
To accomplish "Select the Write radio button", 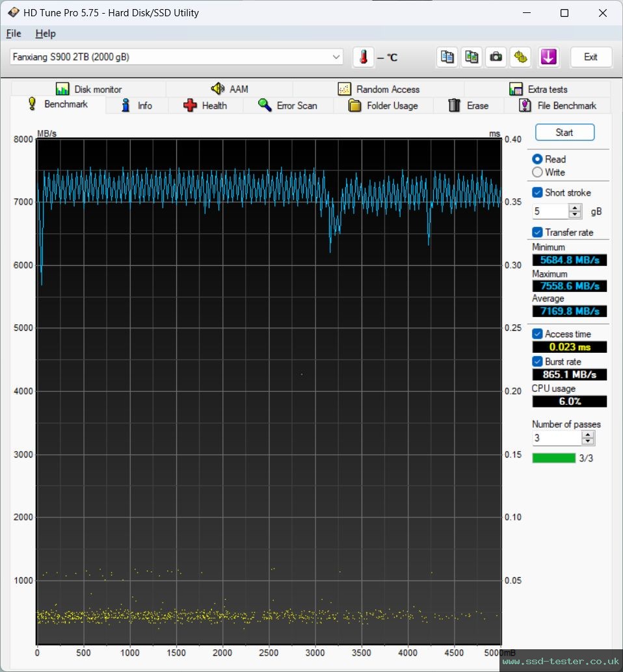I will coord(537,172).
